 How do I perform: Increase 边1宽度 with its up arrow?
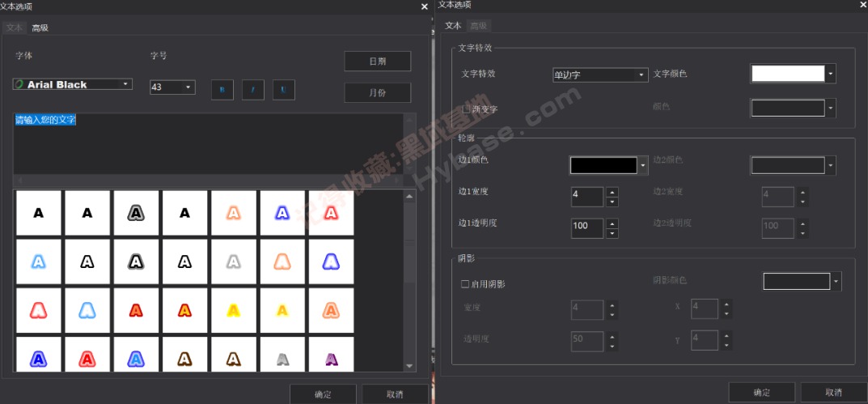click(612, 193)
